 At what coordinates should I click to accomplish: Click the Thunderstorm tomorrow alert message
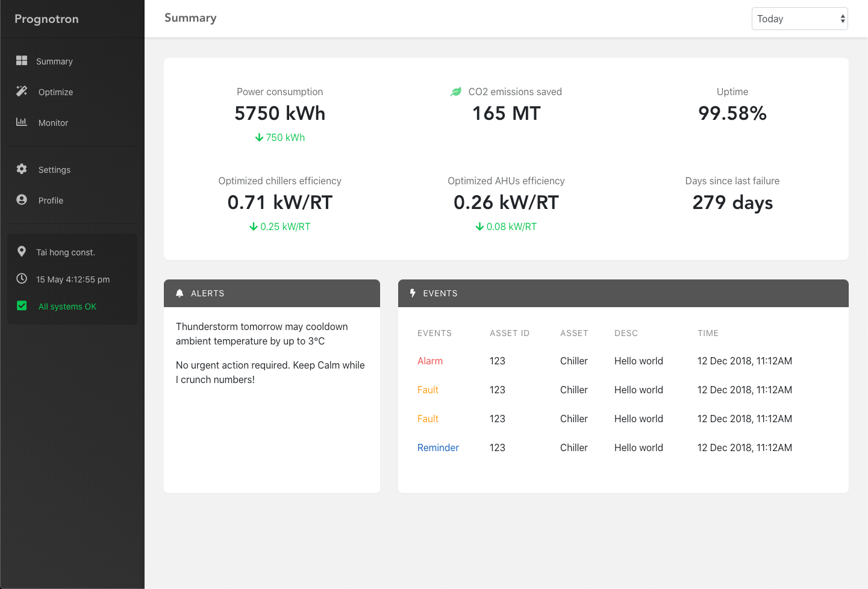(x=262, y=334)
